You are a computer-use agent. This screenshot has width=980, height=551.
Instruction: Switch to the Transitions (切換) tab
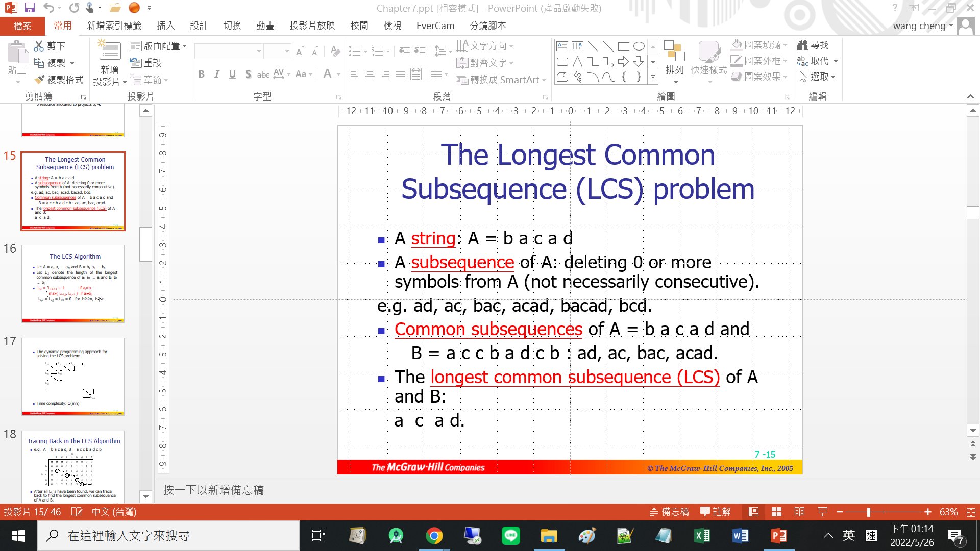pyautogui.click(x=232, y=26)
